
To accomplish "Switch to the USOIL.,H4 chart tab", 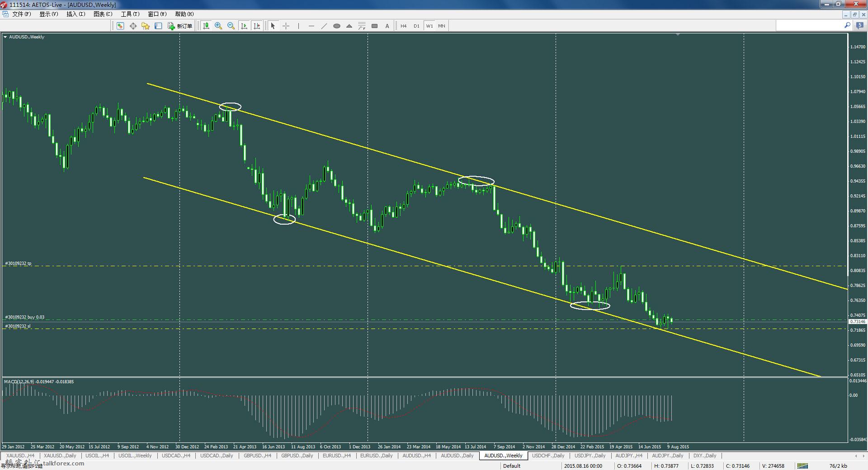I will tap(97, 456).
